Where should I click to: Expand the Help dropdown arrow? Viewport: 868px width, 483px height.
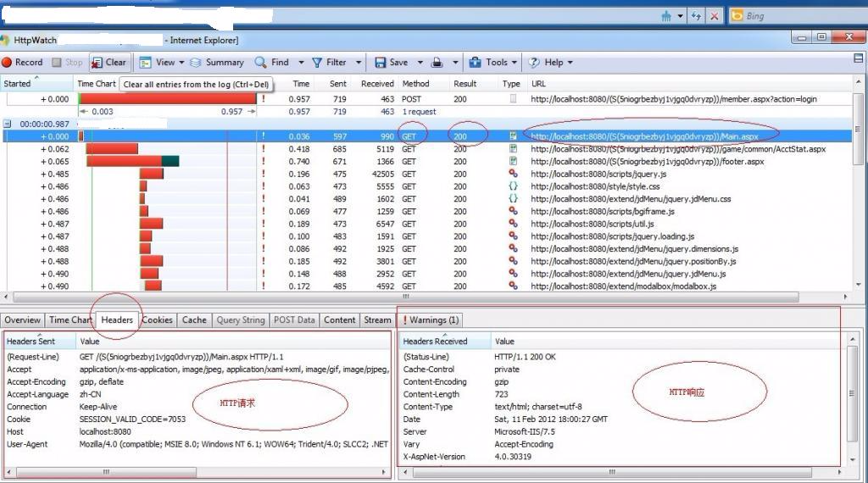pos(570,63)
